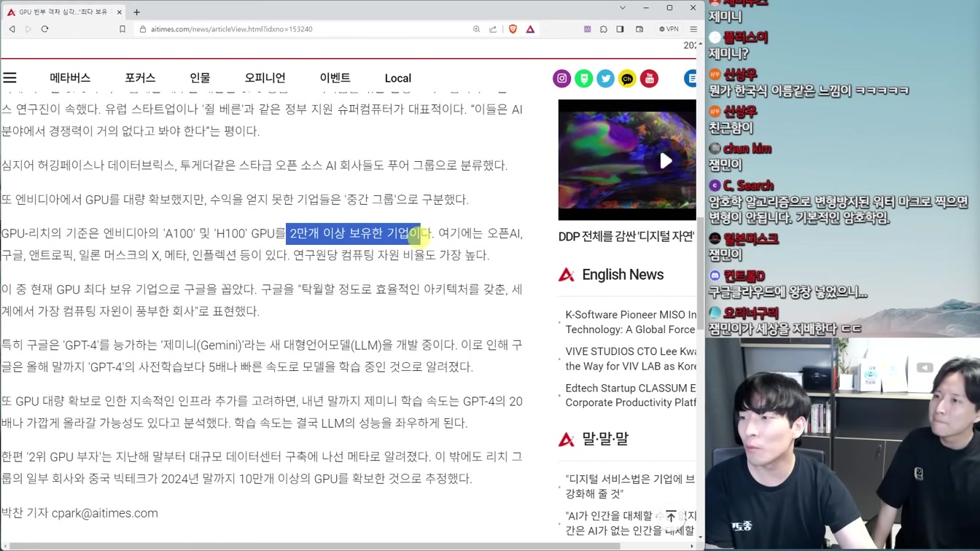Open the YouTube icon
The image size is (980, 551).
click(649, 78)
